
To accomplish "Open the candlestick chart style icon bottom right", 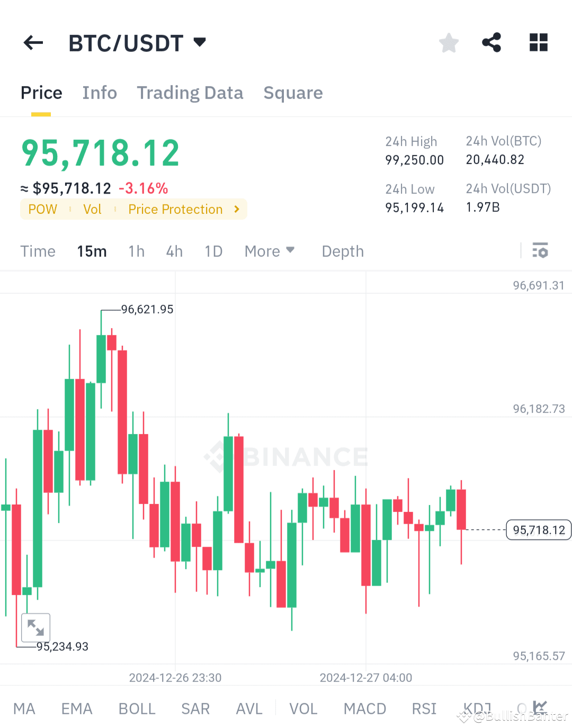I will click(x=541, y=707).
